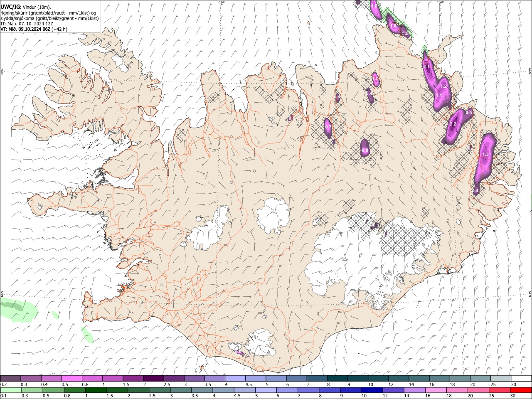Click the legend label 0.2

tap(3, 384)
